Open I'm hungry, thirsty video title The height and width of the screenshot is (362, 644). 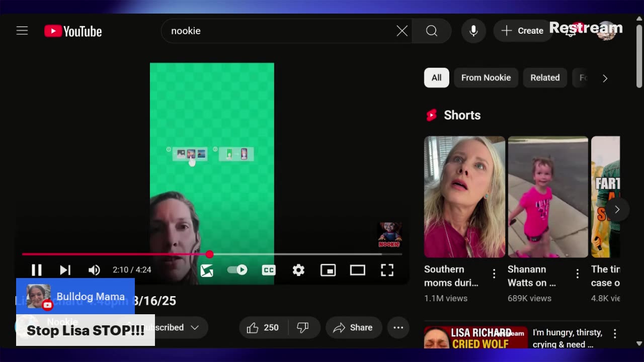[x=568, y=338]
